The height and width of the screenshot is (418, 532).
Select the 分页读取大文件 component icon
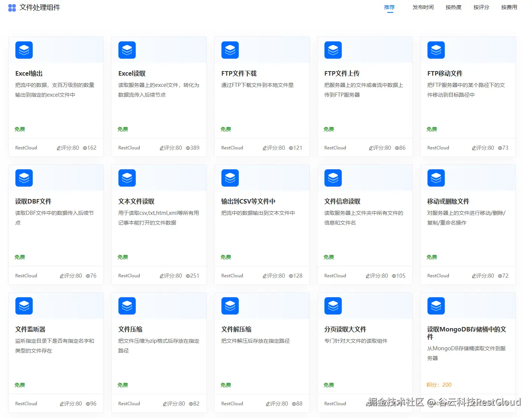click(333, 306)
